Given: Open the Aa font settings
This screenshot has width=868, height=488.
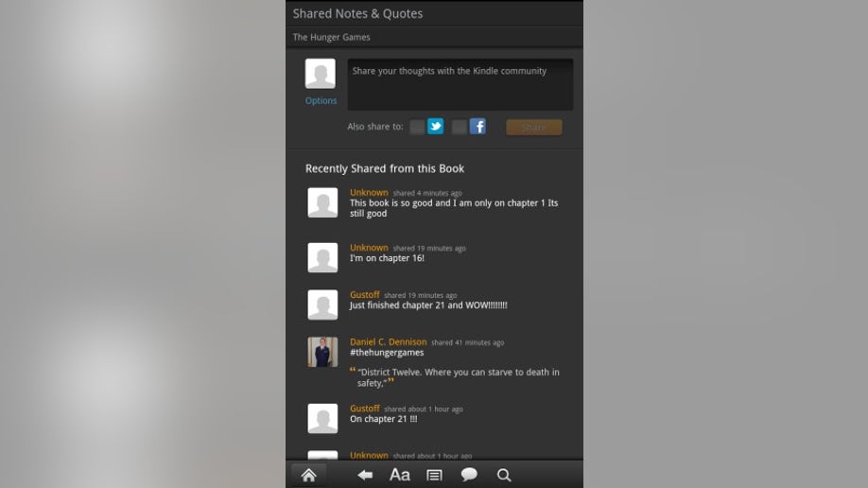Looking at the screenshot, I should pyautogui.click(x=400, y=475).
